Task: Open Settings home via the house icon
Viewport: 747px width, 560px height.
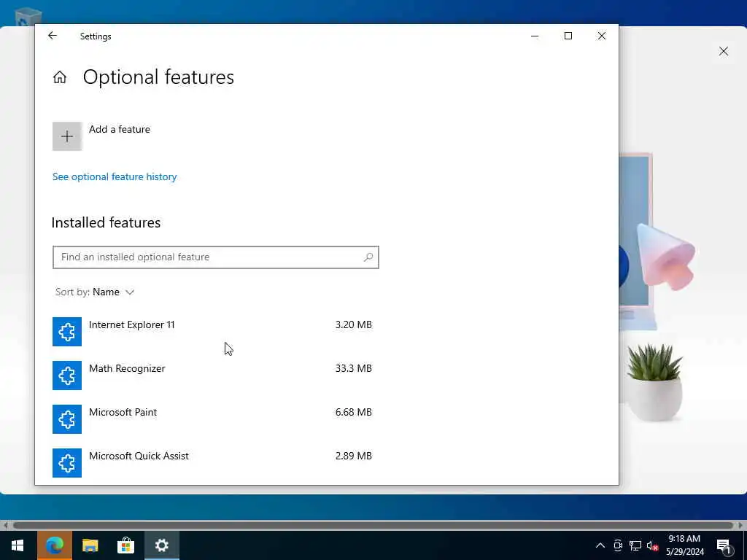Action: tap(60, 77)
